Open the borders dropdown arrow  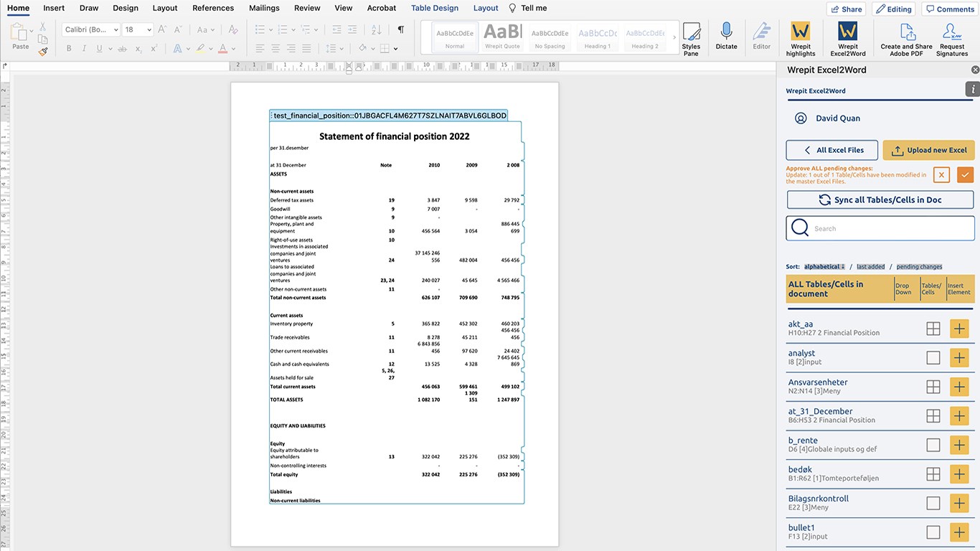[397, 49]
